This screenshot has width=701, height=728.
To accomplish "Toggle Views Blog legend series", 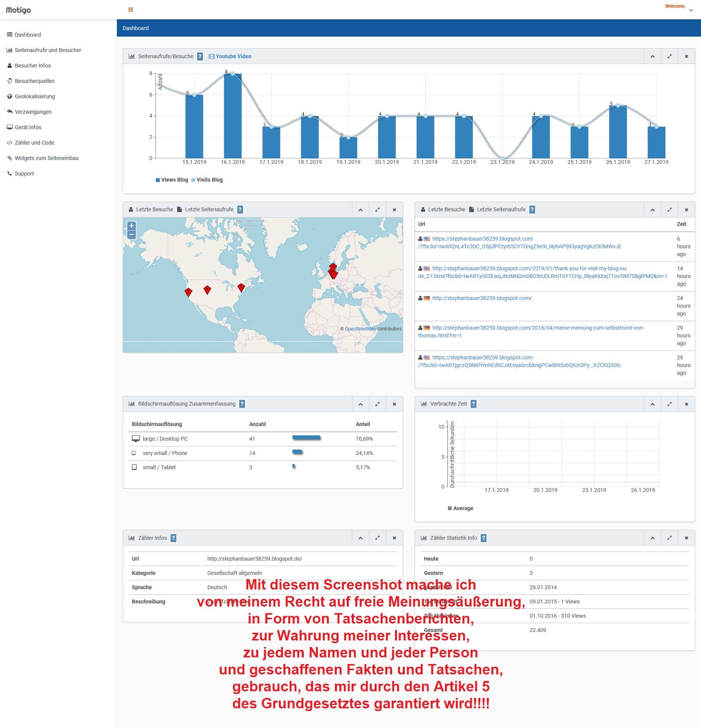I will coord(172,180).
